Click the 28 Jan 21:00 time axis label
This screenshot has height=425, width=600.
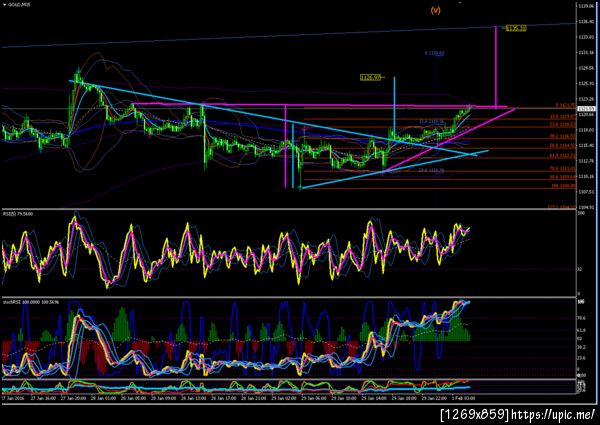(253, 398)
